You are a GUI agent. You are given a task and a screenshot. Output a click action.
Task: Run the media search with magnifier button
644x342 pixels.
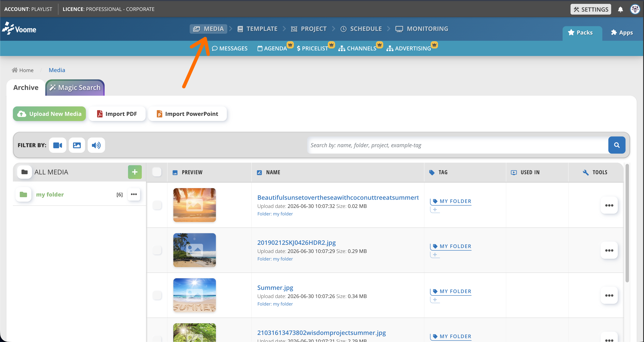click(617, 145)
